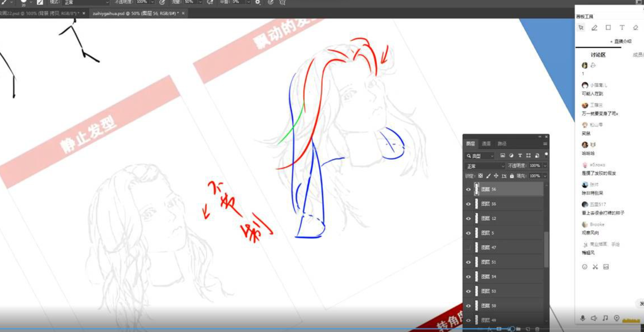
Task: Filter layers by adjustment layer icon
Action: pos(511,156)
